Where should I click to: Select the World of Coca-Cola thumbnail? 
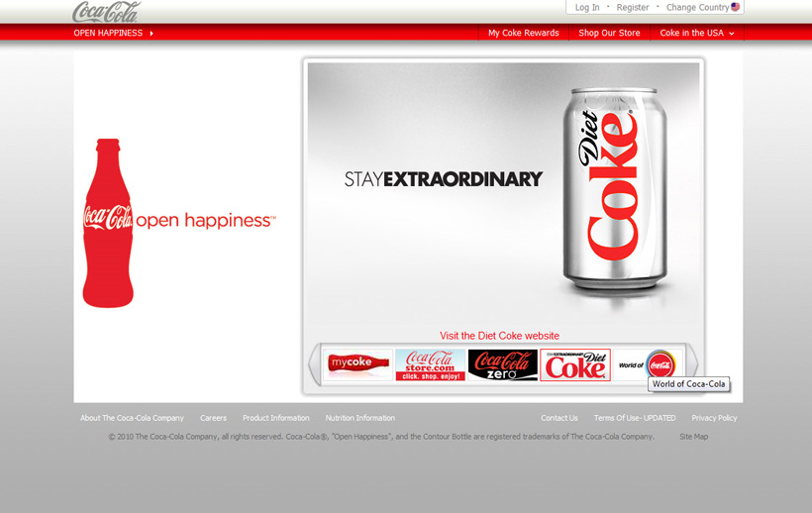point(648,365)
